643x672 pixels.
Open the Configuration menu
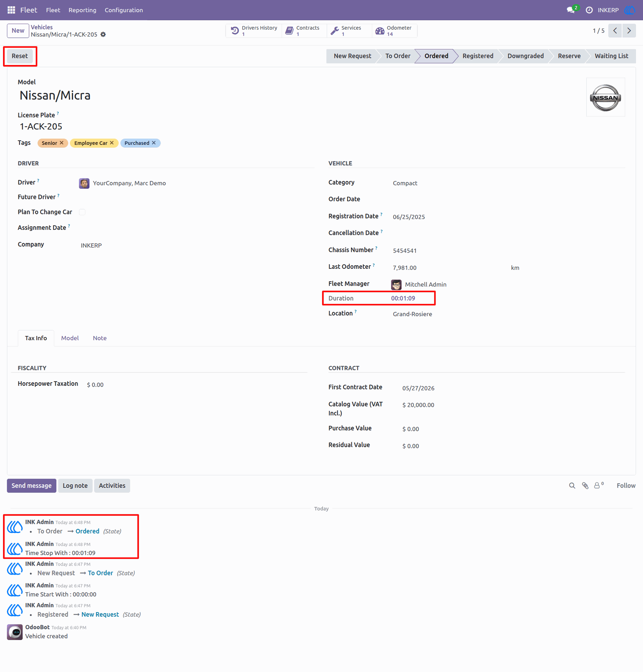pyautogui.click(x=123, y=10)
